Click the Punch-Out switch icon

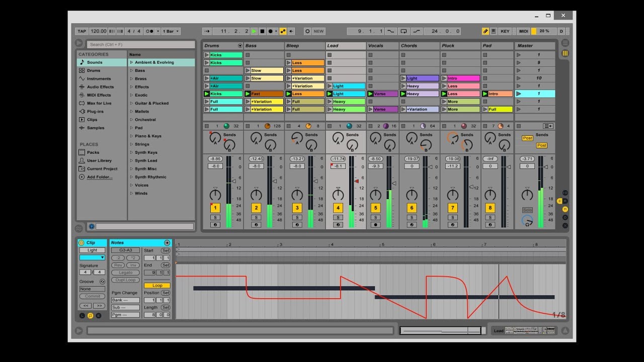[x=417, y=31]
